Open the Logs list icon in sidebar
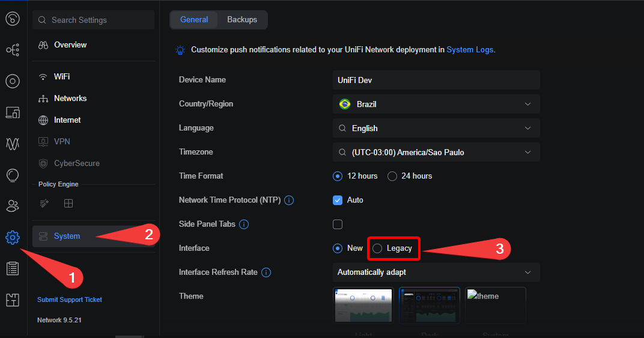 coord(13,269)
